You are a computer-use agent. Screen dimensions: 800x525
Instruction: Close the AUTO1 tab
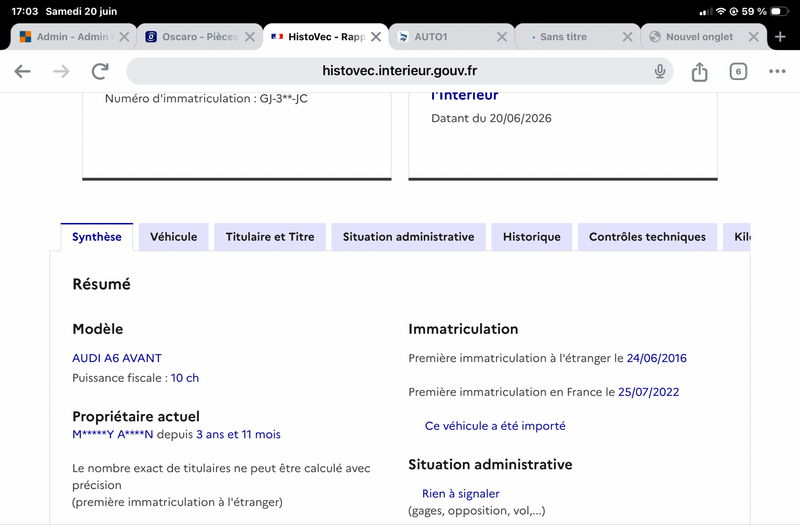[502, 37]
